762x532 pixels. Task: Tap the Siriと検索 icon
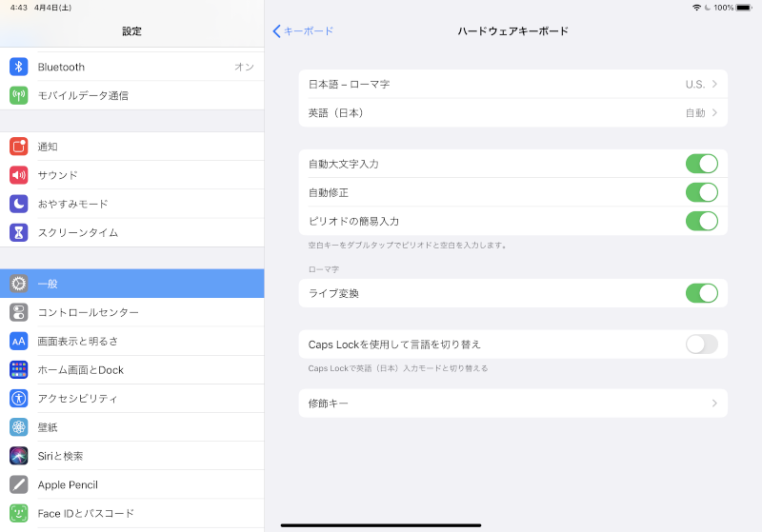click(18, 455)
